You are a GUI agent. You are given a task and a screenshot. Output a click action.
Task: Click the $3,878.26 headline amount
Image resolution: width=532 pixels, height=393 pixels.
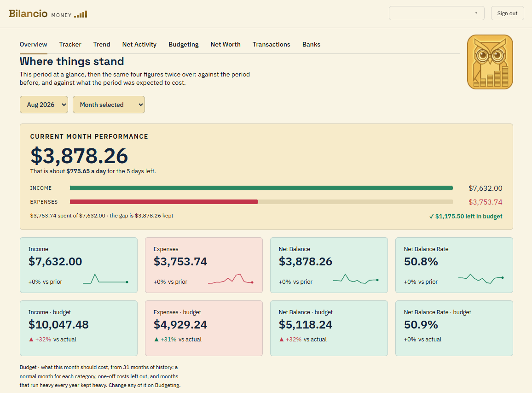tap(79, 156)
